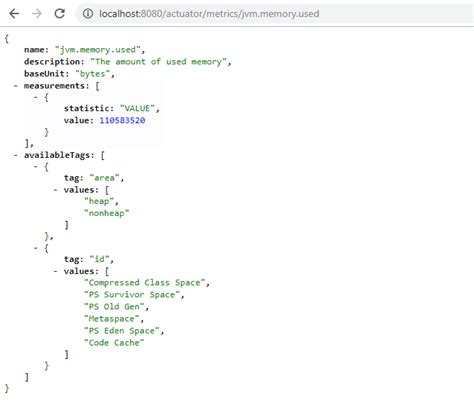Collapse the object inside measurements
This screenshot has height=417, width=474.
(x=35, y=98)
